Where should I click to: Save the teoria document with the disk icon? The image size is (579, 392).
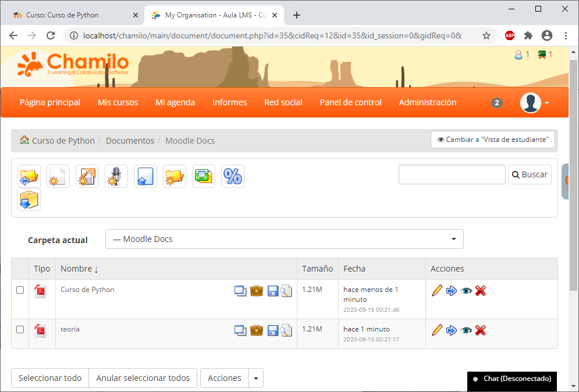point(272,330)
